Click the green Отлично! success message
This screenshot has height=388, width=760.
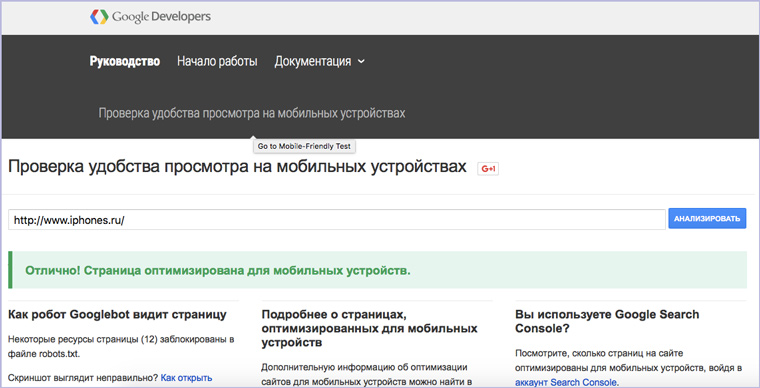[378, 270]
